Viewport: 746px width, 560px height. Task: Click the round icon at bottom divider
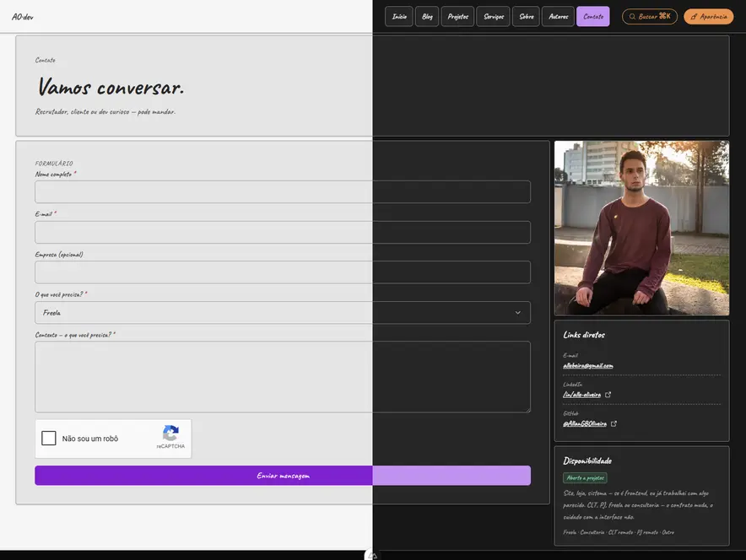coord(372,555)
